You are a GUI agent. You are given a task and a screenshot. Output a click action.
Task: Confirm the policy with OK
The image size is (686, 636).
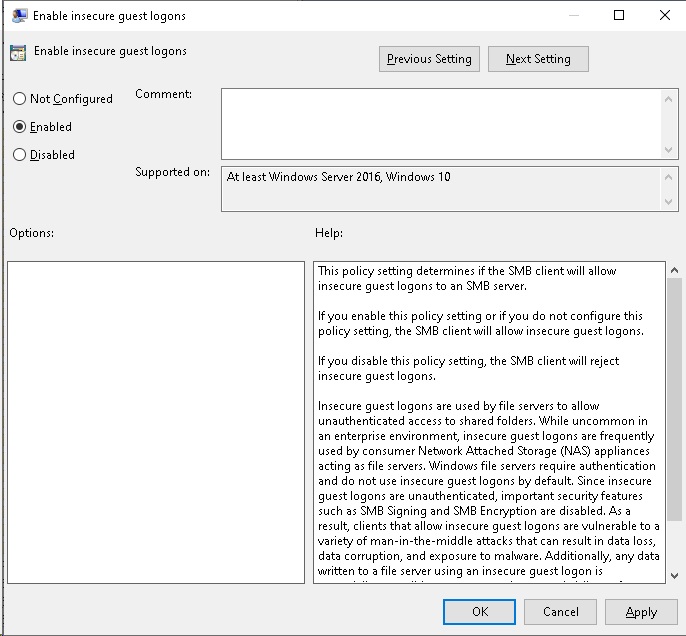pos(480,612)
